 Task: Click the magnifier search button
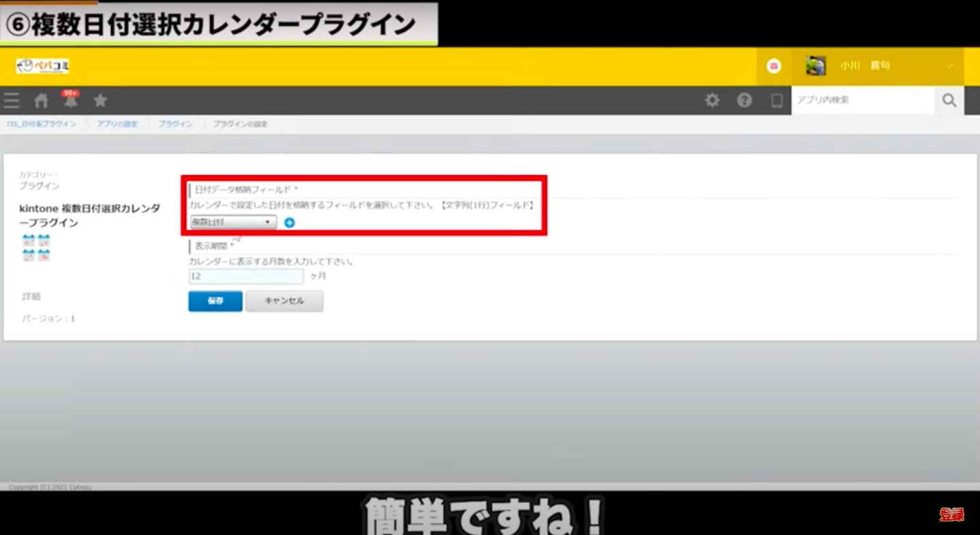[949, 100]
